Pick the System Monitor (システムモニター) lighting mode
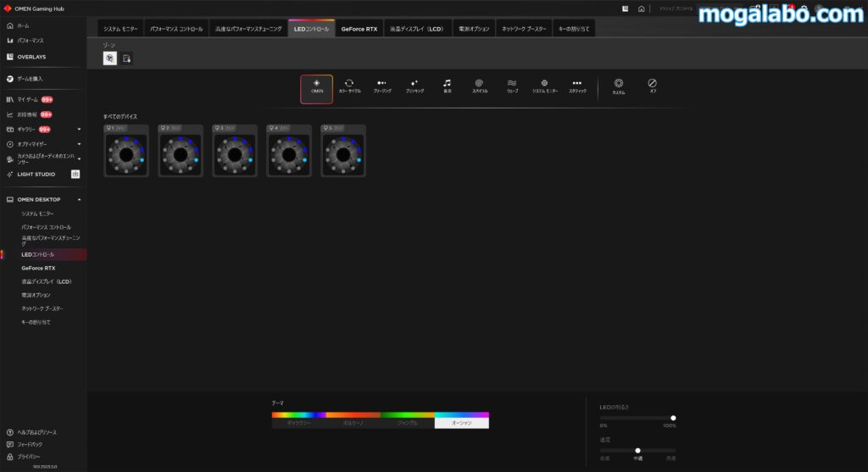868x472 pixels. [545, 86]
